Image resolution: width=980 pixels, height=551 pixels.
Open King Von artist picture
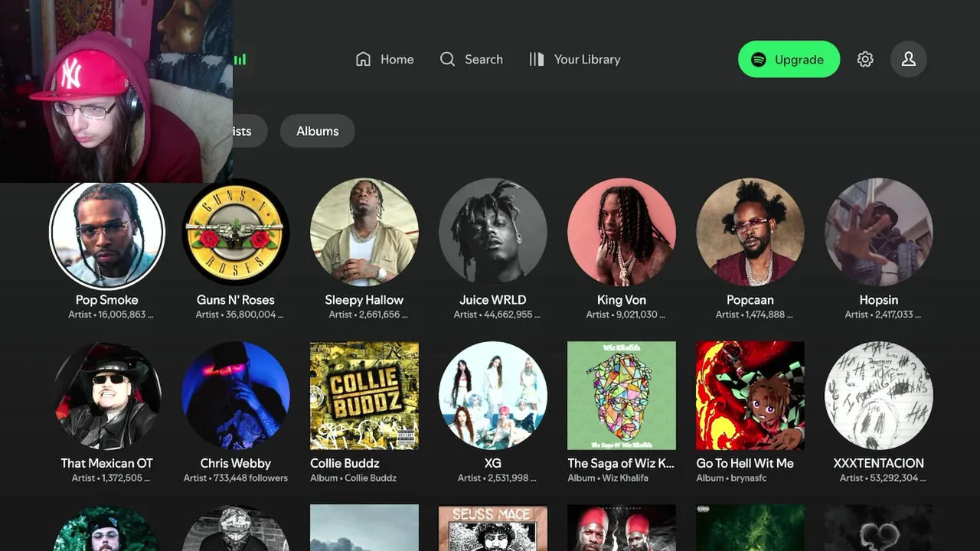[622, 233]
